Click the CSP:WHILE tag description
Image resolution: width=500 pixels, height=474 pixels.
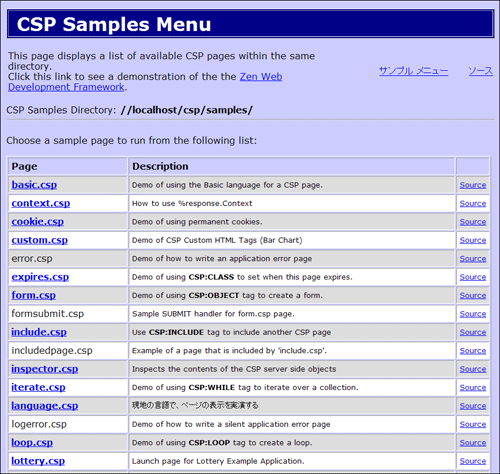tap(245, 387)
